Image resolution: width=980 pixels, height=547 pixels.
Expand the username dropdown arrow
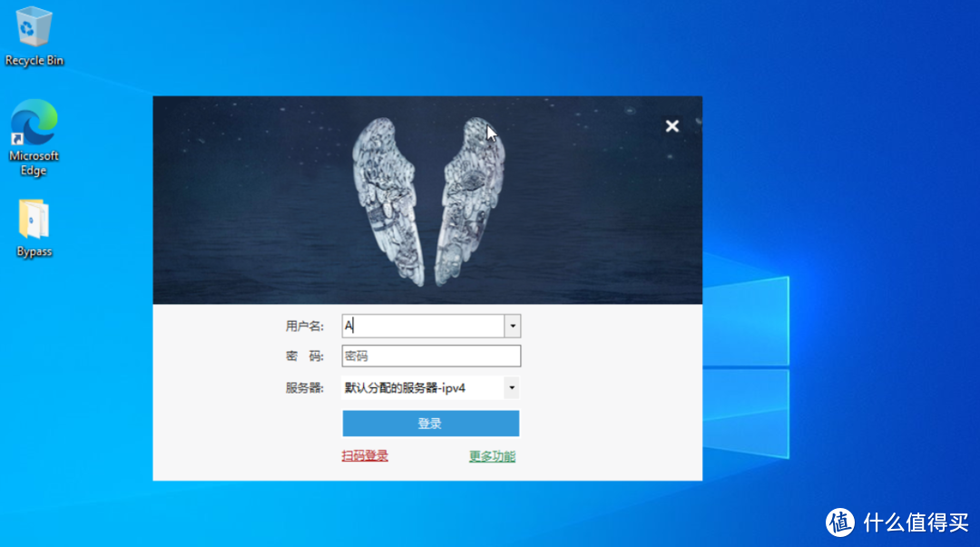513,326
